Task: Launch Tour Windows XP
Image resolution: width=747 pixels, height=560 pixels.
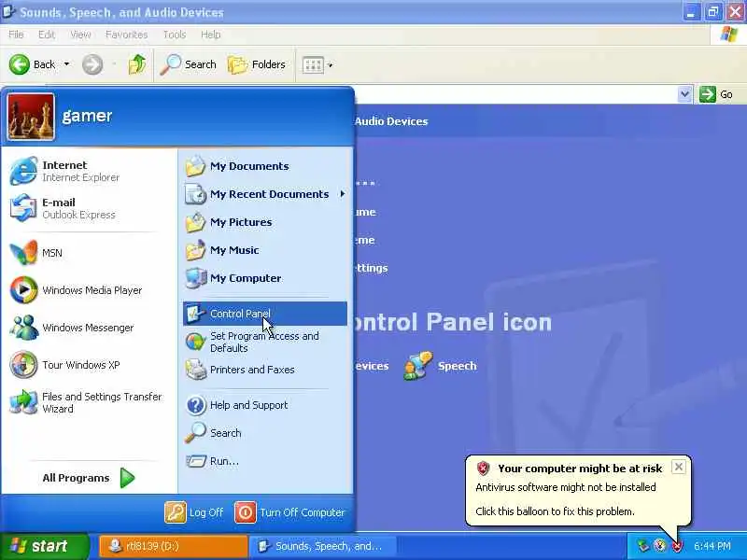Action: [64, 365]
